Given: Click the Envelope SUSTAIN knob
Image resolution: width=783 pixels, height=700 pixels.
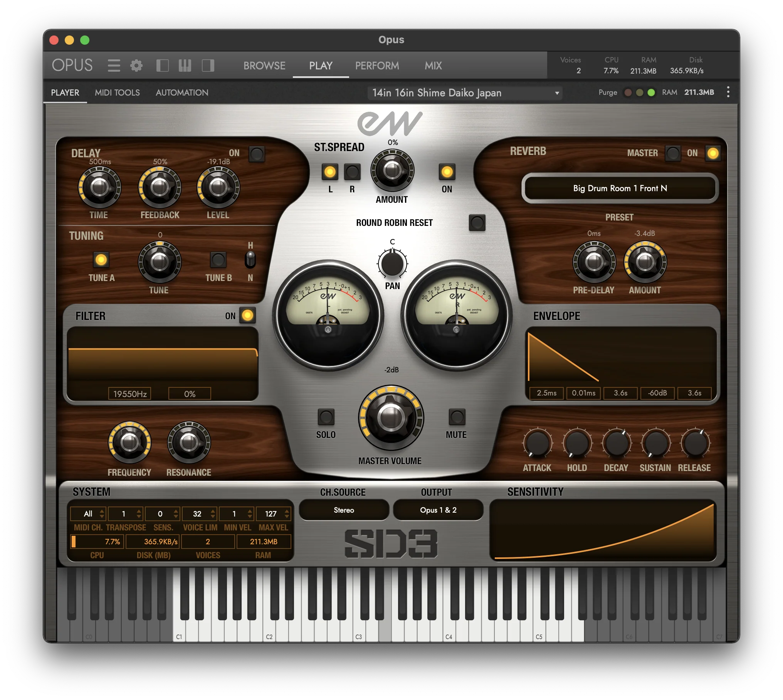Looking at the screenshot, I should point(655,443).
